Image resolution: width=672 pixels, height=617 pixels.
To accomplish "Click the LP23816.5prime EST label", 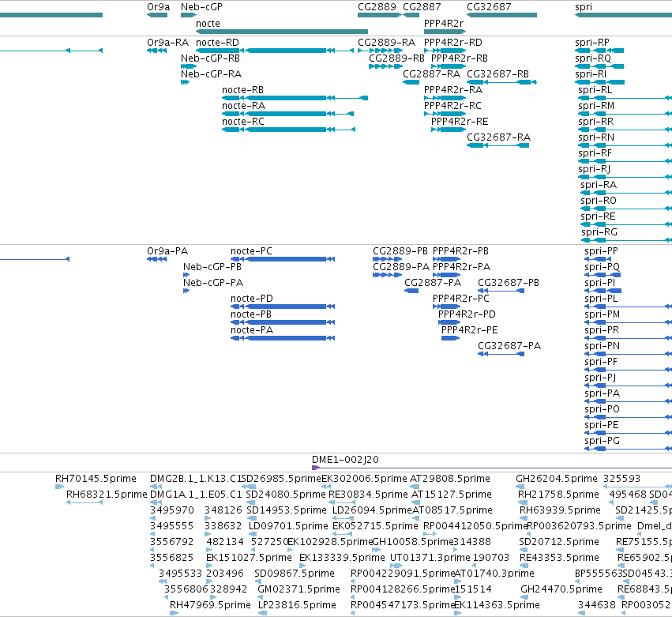I will (x=297, y=605).
